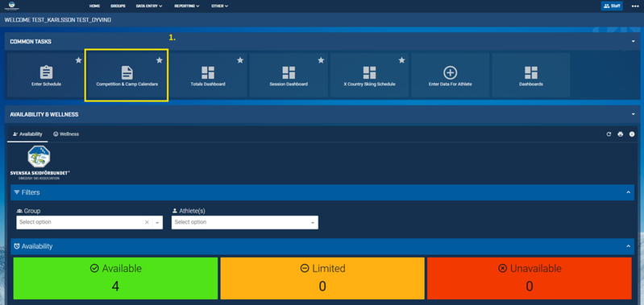Toggle favorite star on X Country Skiing Schedule
Image resolution: width=644 pixels, height=305 pixels.
[x=401, y=60]
